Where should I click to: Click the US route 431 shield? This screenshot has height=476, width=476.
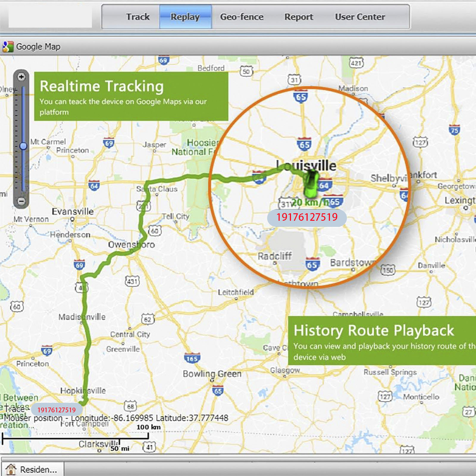(x=132, y=281)
